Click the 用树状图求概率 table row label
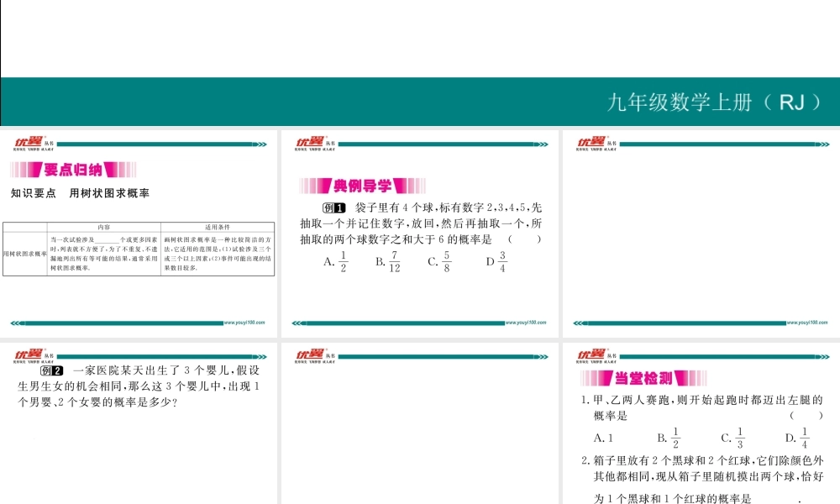This screenshot has width=840, height=504. click(x=25, y=254)
